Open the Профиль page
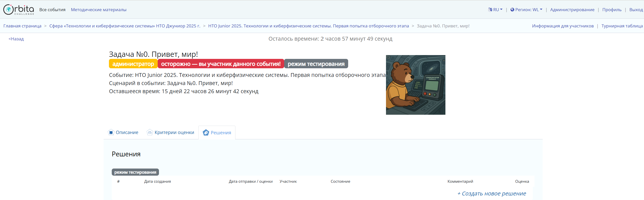This screenshot has height=200, width=644. [x=612, y=10]
